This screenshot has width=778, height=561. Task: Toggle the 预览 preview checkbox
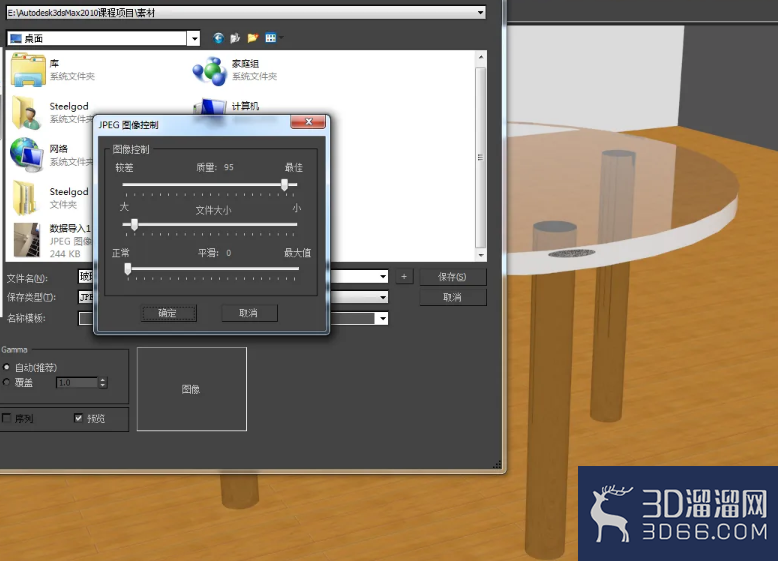click(78, 418)
